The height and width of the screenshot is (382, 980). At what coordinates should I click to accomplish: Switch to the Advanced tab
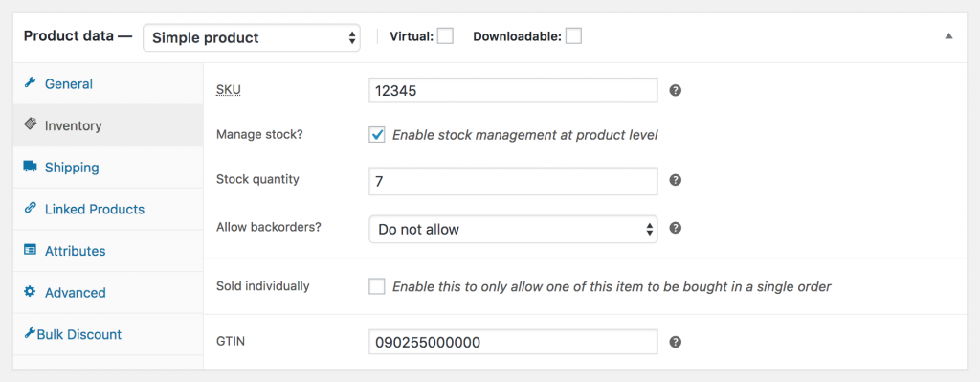point(108,293)
